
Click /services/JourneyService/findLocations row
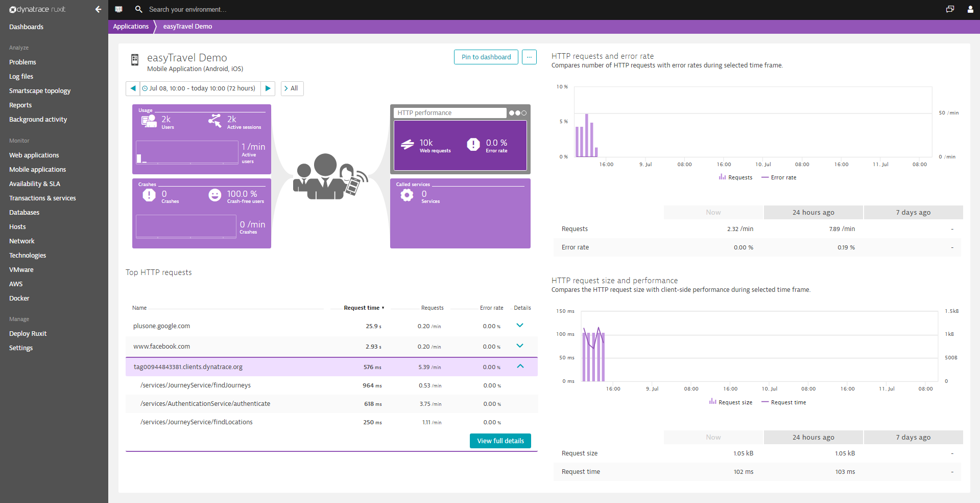331,422
